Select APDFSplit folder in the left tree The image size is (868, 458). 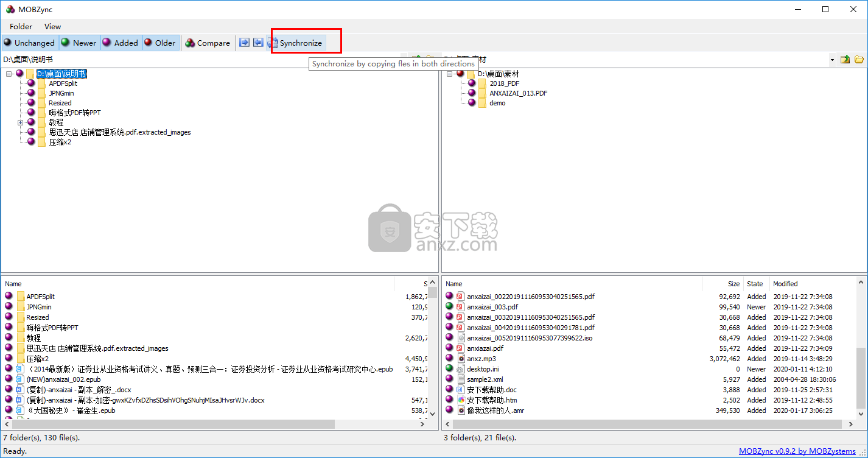pos(63,83)
